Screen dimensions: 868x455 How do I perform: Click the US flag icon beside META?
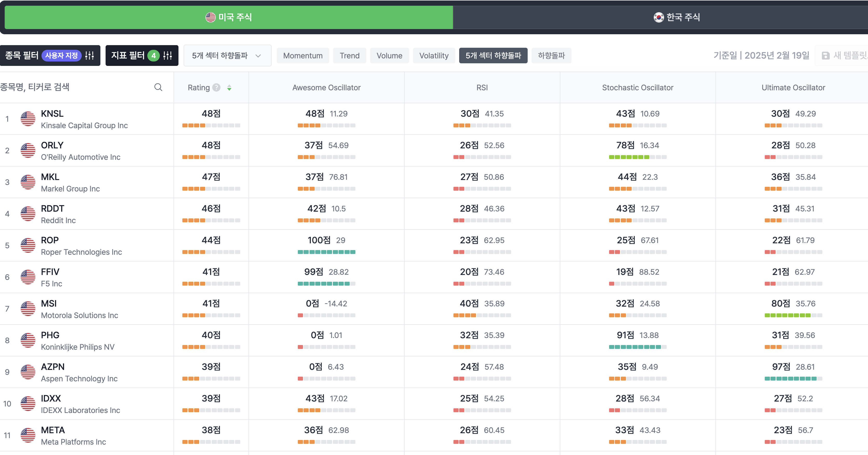[x=28, y=436]
